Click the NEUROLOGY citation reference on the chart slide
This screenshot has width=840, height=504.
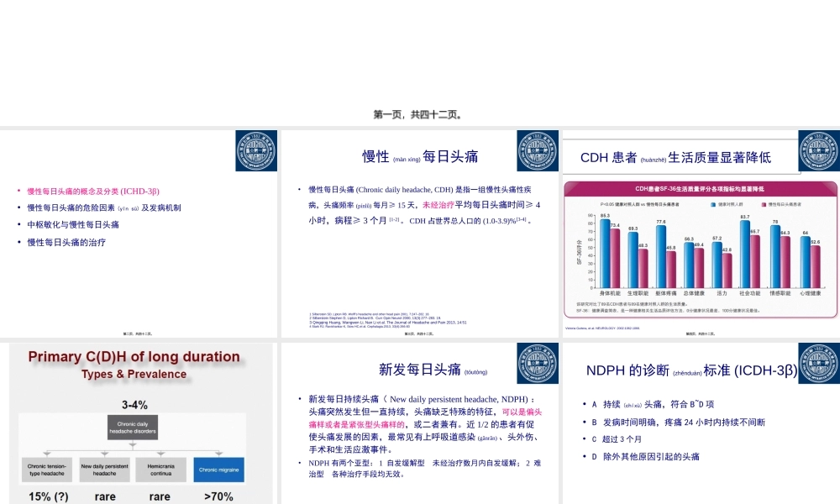[x=603, y=326]
